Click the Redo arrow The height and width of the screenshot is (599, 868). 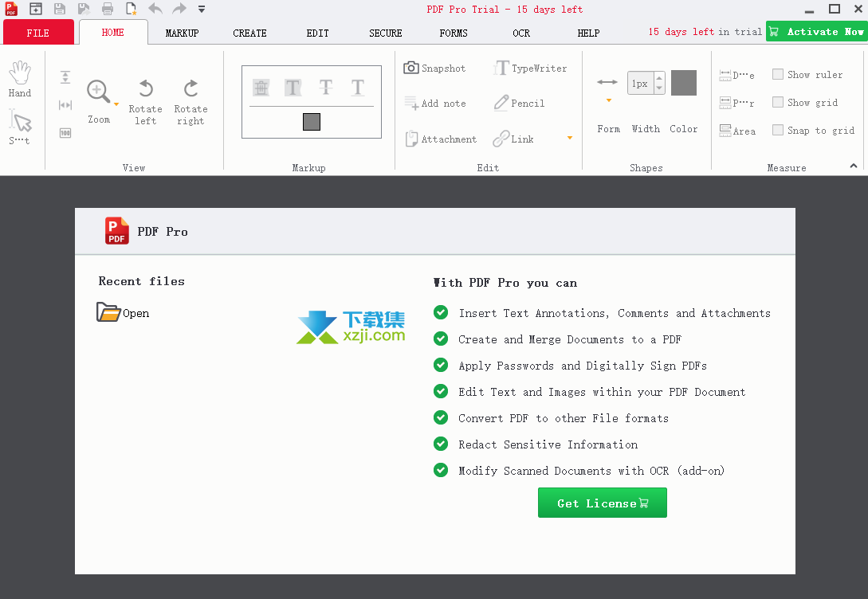pyautogui.click(x=179, y=9)
